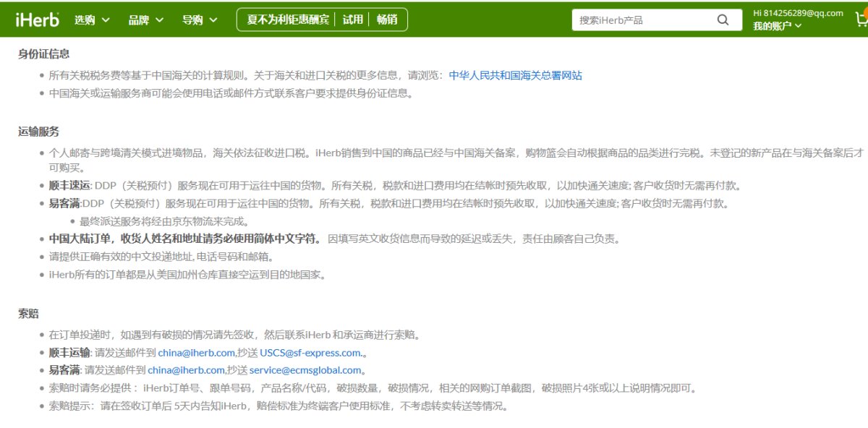This screenshot has height=428, width=868.
Task: Click the 身份证信息 heading
Action: click(x=44, y=54)
